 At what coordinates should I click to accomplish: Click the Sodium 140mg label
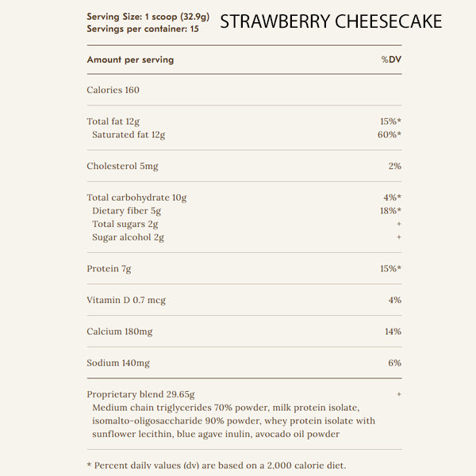point(118,363)
